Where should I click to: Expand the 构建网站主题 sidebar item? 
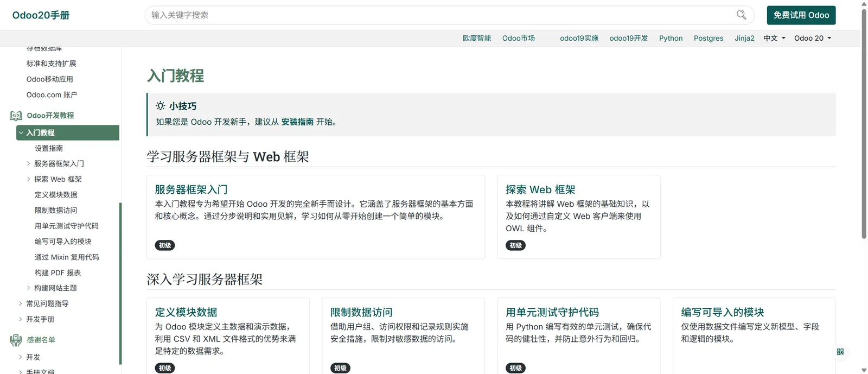[x=29, y=288]
